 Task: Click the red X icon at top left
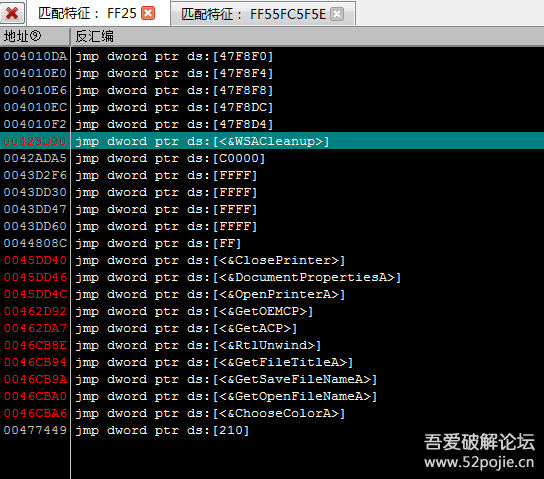pyautogui.click(x=12, y=13)
